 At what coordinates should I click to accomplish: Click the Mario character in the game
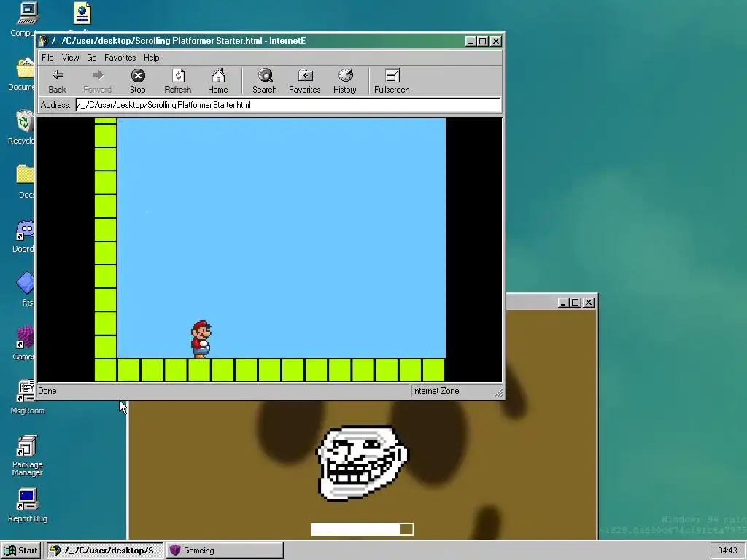[x=201, y=339]
